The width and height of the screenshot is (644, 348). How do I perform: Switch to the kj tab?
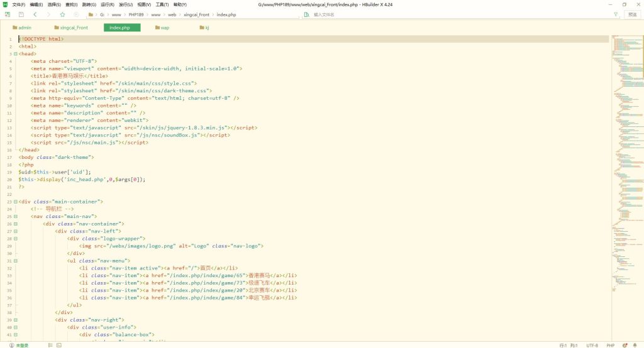pyautogui.click(x=204, y=28)
